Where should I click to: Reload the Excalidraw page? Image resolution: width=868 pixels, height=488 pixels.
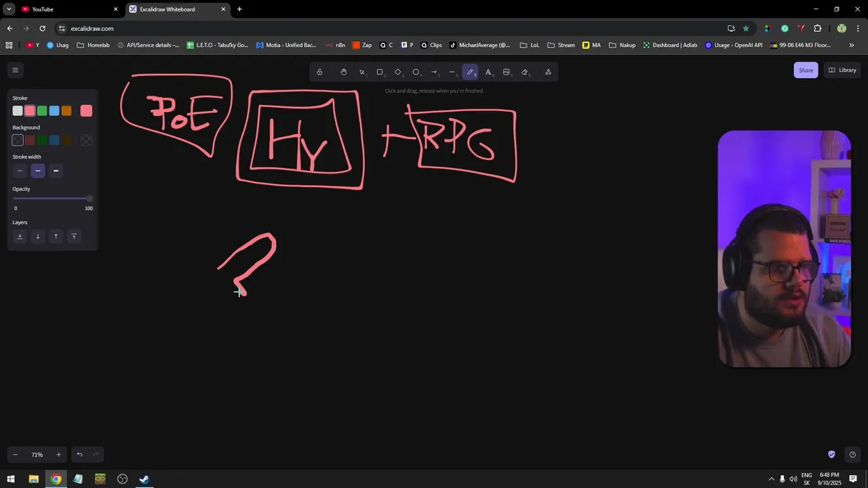pos(42,28)
